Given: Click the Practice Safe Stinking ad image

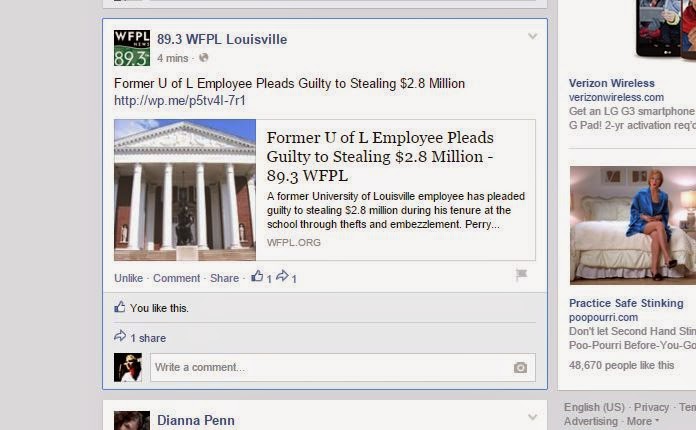Looking at the screenshot, I should pyautogui.click(x=633, y=225).
